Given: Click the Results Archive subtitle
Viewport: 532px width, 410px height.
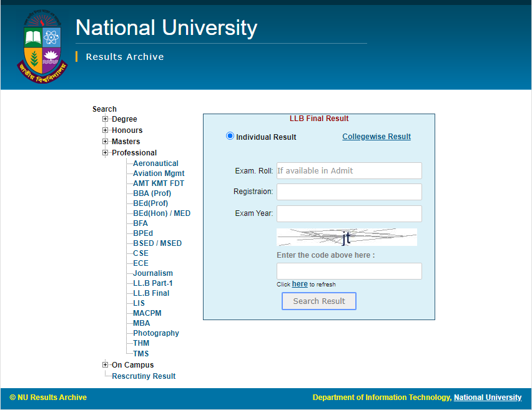Looking at the screenshot, I should coord(125,57).
